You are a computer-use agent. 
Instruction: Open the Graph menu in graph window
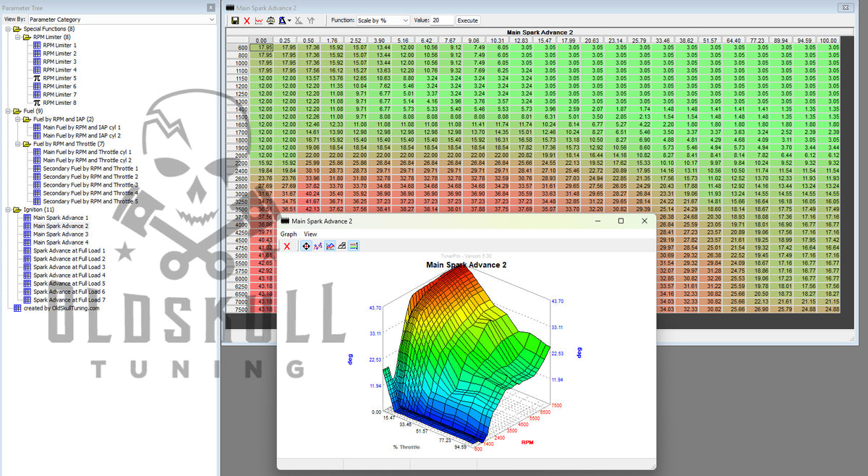coord(289,234)
